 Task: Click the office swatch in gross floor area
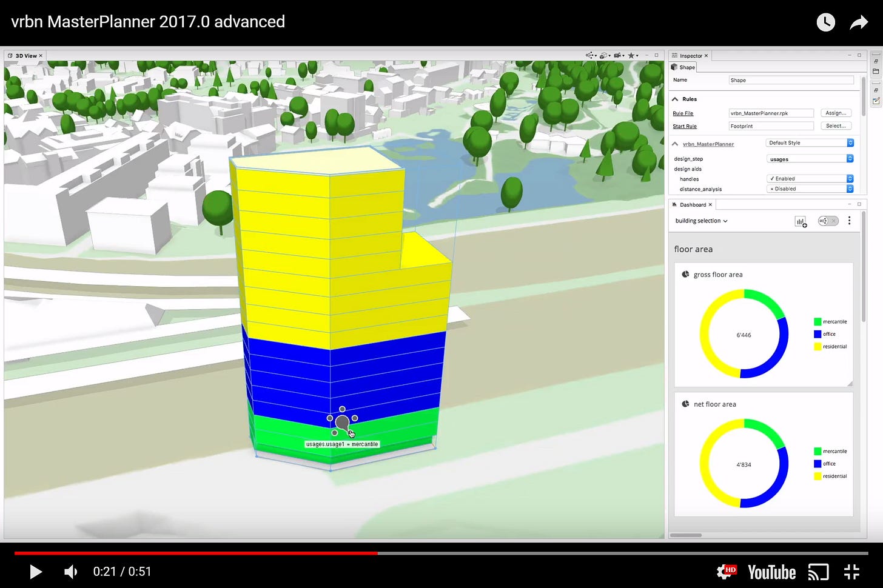pos(818,334)
